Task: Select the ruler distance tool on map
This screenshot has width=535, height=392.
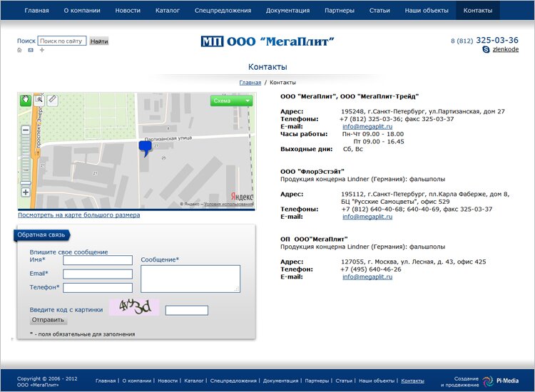Action: tap(52, 100)
